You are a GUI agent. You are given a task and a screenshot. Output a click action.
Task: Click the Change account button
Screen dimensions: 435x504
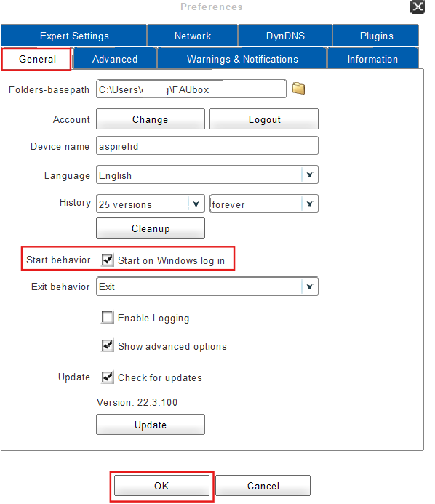151,119
